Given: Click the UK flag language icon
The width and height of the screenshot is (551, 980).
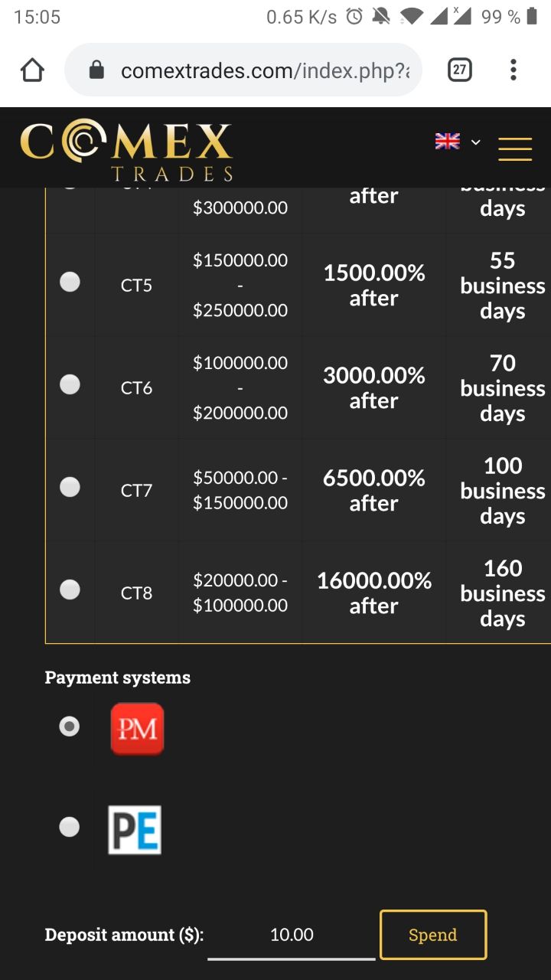Looking at the screenshot, I should click(x=447, y=141).
